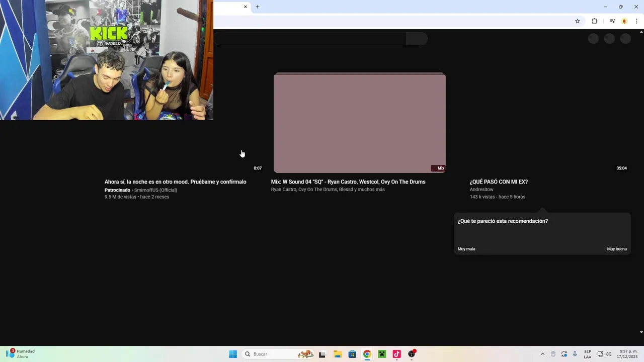Viewport: 644px width, 362px height.
Task: Close the current browser tab
Action: click(246, 7)
